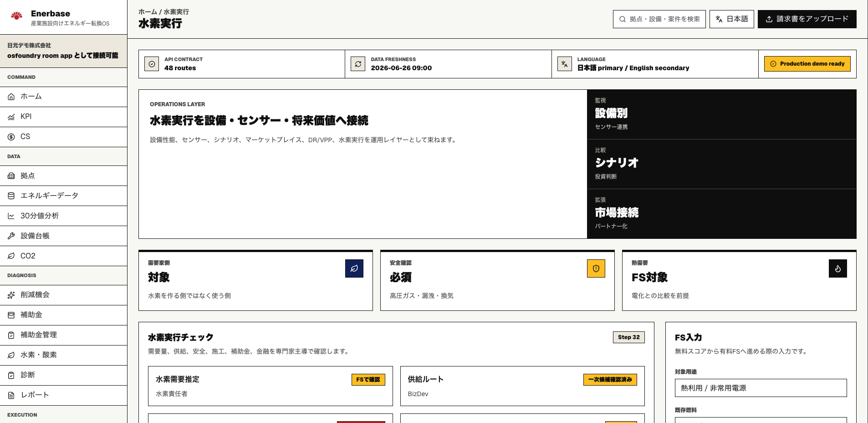868x423 pixels.
Task: Select 30分値分析 from the sidebar
Action: (64, 216)
